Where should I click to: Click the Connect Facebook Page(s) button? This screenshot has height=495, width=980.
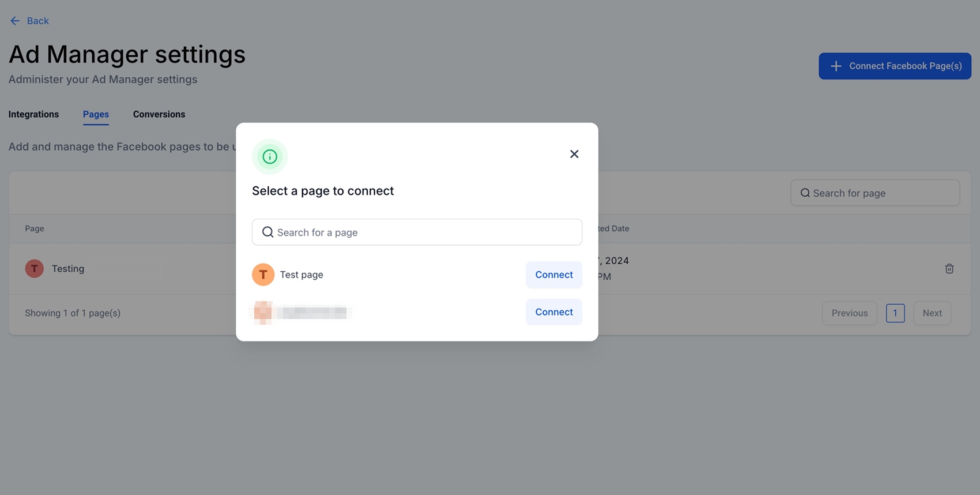tap(895, 66)
